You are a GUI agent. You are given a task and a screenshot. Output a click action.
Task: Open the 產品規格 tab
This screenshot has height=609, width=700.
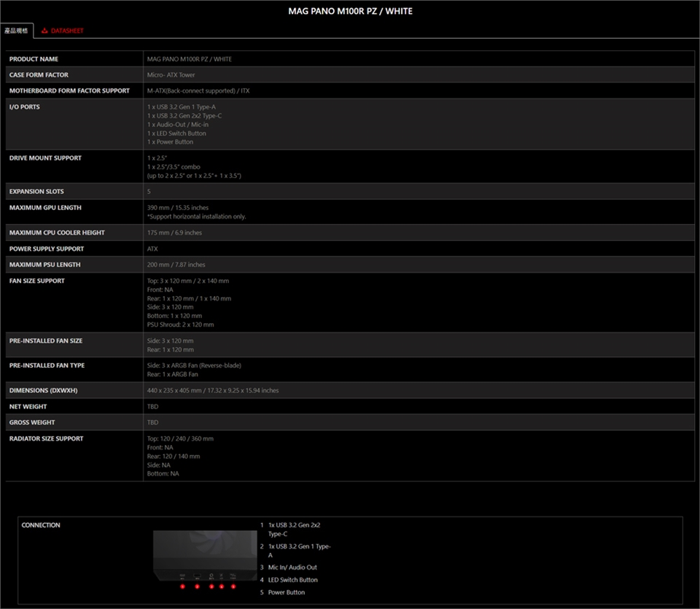point(16,31)
